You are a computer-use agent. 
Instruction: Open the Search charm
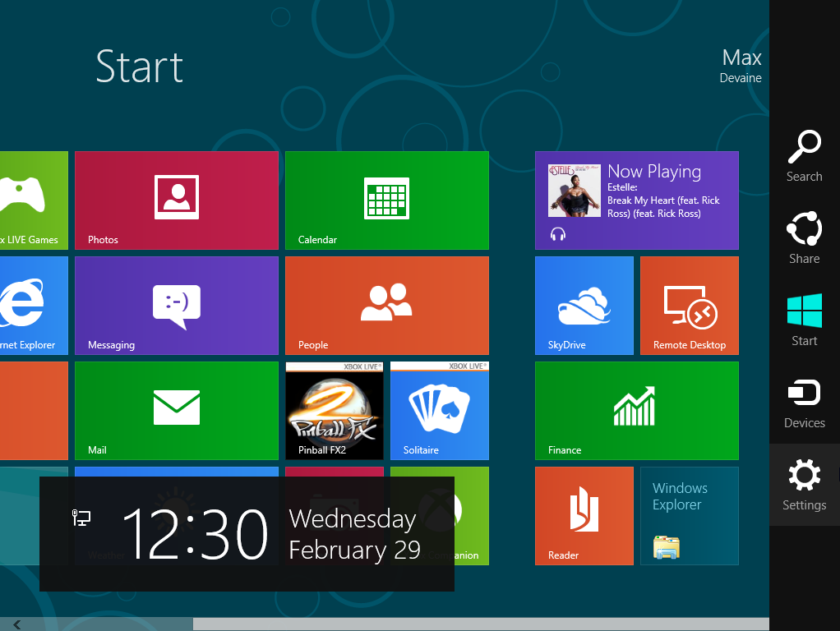click(x=804, y=156)
